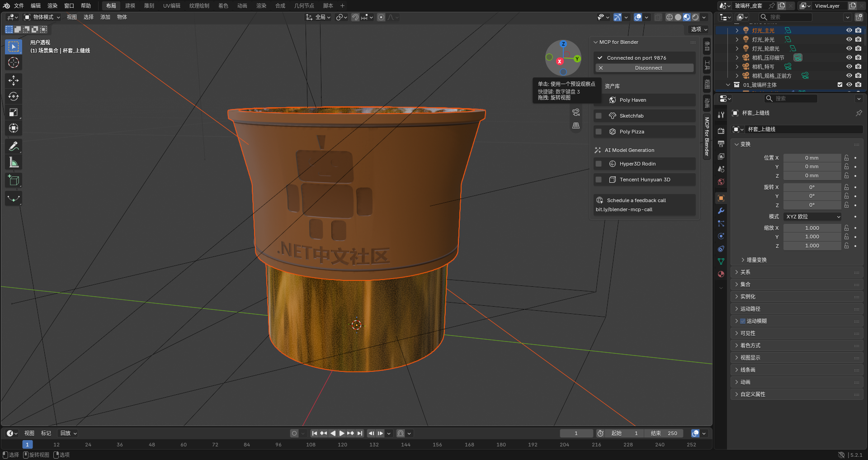Switch to the 建模 workspace tab
Viewport: 868px width, 460px height.
point(130,6)
